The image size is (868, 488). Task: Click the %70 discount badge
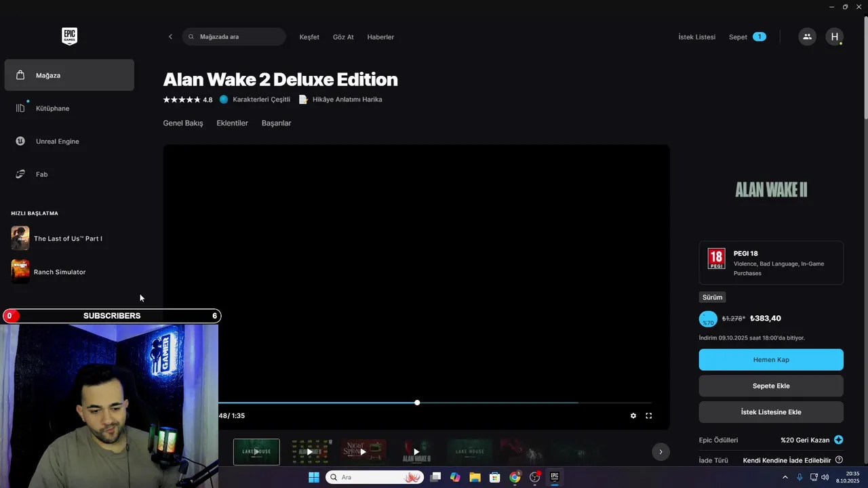[708, 319]
